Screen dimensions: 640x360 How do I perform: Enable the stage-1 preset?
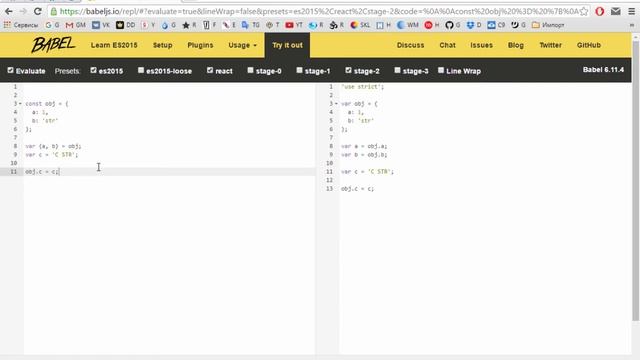(x=299, y=70)
